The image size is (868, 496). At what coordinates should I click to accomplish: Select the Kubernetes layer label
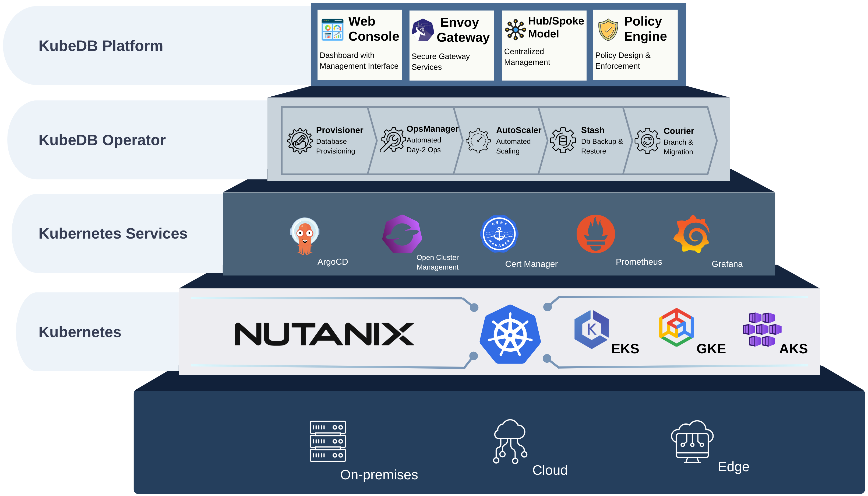[x=80, y=332]
